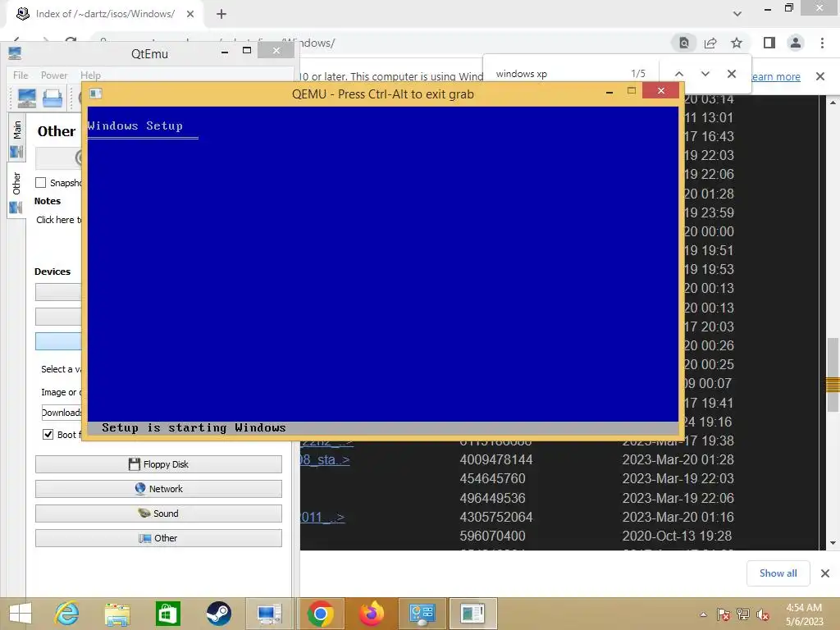Switch to QtEmu taskbar icon

click(269, 614)
